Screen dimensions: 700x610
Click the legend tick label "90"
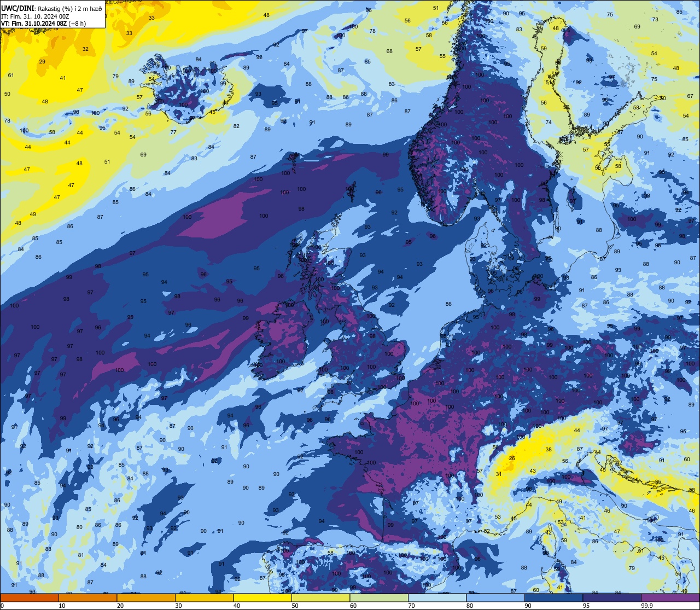528,606
